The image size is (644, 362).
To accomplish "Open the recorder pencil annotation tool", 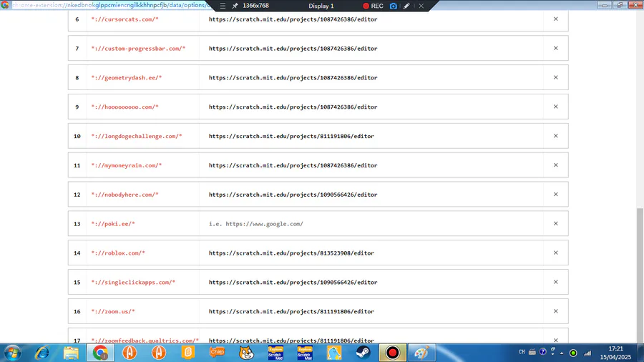I will pos(406,6).
